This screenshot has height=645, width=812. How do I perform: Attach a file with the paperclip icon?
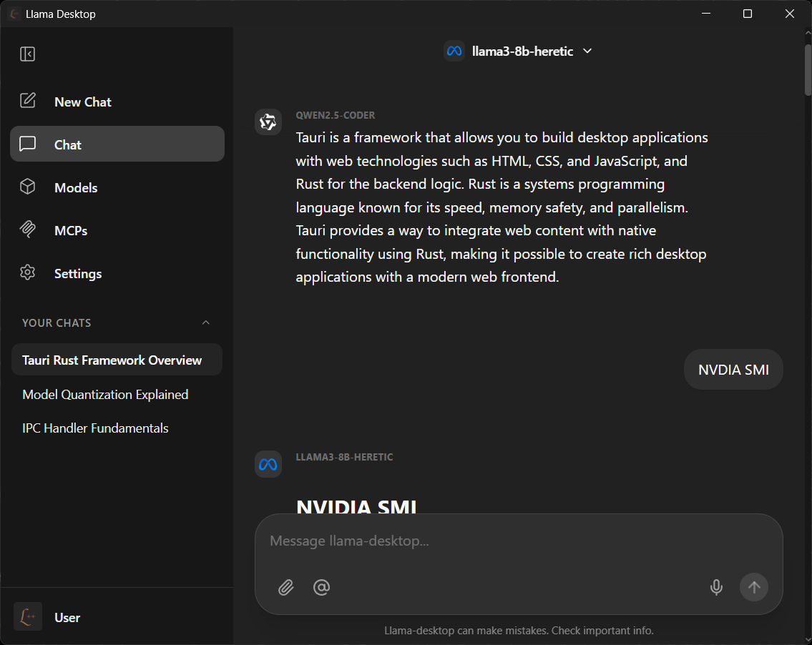(286, 587)
